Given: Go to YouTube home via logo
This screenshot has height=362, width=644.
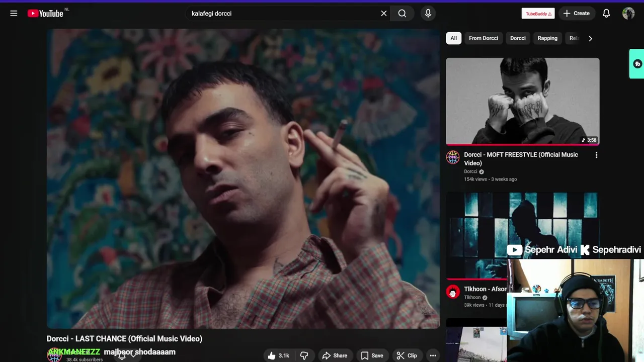Looking at the screenshot, I should (45, 14).
